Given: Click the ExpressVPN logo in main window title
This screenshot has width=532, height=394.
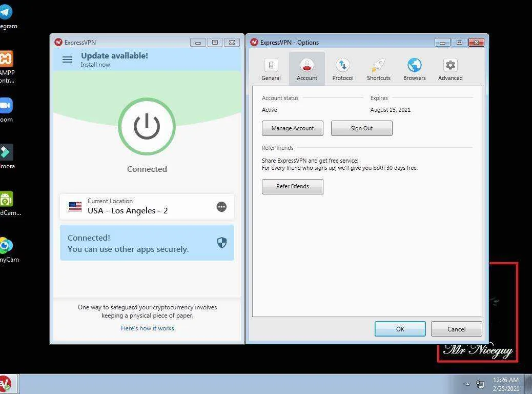Looking at the screenshot, I should click(58, 42).
